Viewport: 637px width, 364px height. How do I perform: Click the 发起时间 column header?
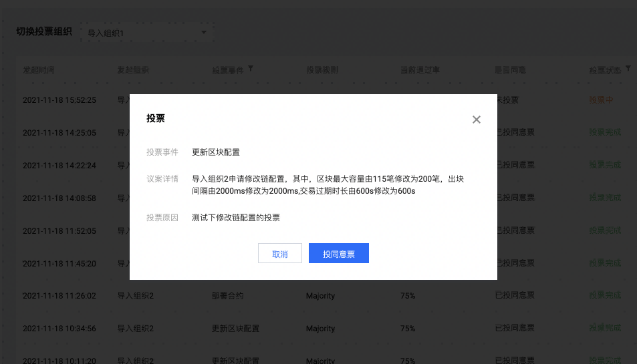39,69
